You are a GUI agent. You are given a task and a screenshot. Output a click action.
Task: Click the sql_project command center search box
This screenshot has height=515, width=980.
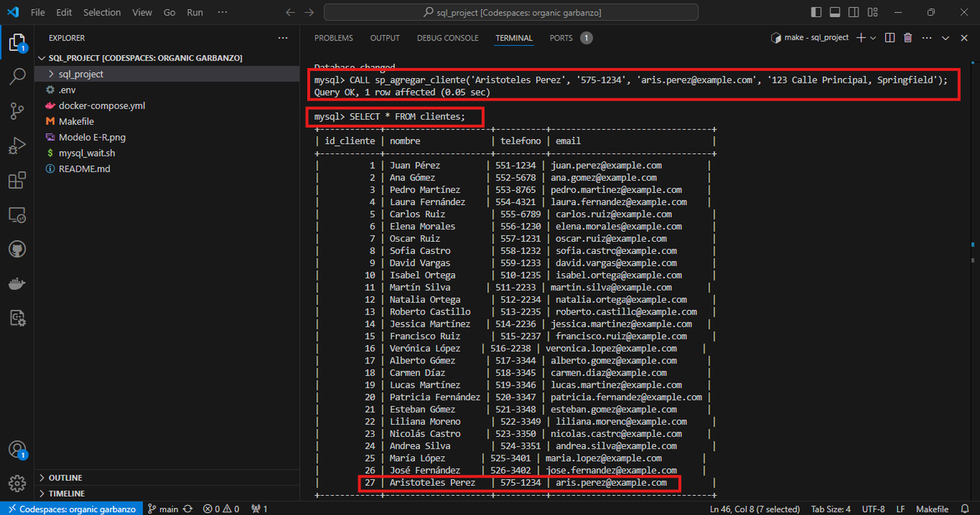click(x=511, y=12)
